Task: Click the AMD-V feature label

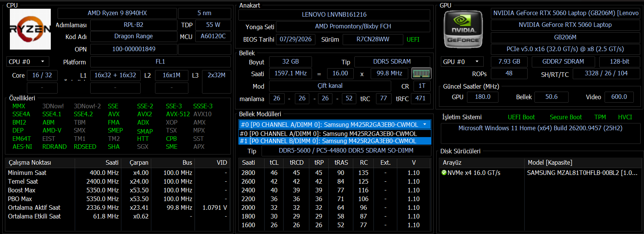Action: point(52,130)
